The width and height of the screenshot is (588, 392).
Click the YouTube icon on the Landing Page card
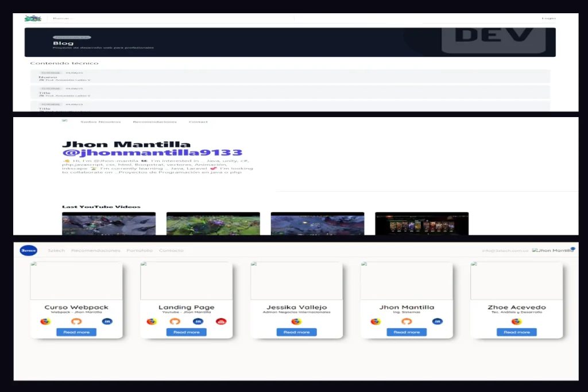(x=221, y=321)
